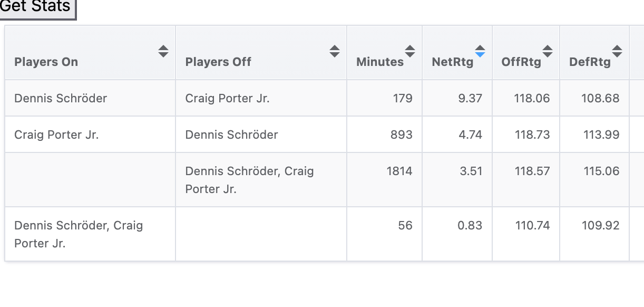Click sort arrows in Players Off header
The width and height of the screenshot is (644, 307).
pos(335,51)
